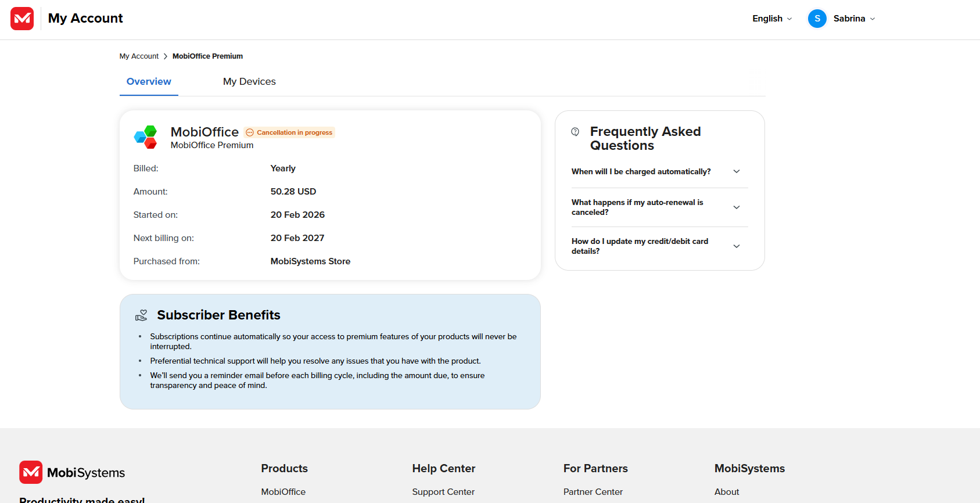Viewport: 980px width, 503px height.
Task: Switch to the Overview tab
Action: [149, 82]
